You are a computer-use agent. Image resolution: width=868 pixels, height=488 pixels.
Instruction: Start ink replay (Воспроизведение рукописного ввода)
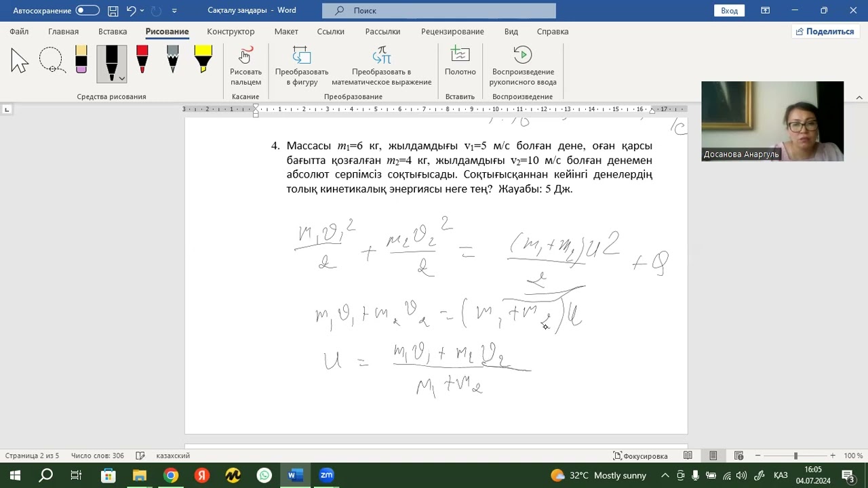523,66
